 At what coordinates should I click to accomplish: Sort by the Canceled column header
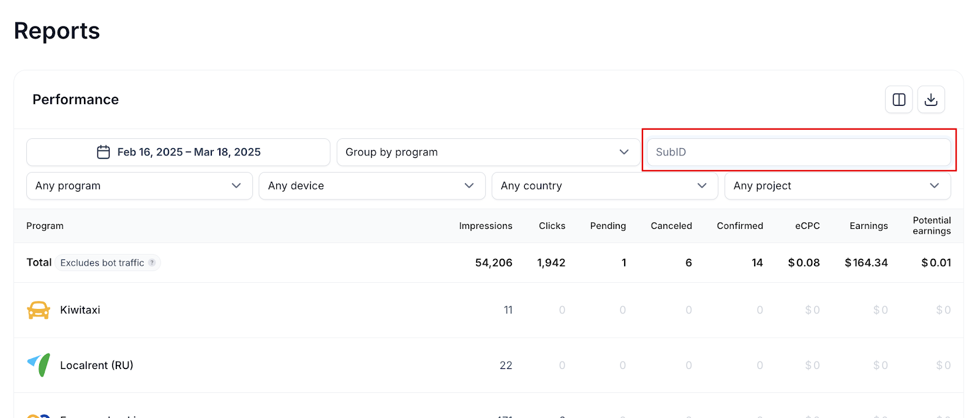[671, 226]
